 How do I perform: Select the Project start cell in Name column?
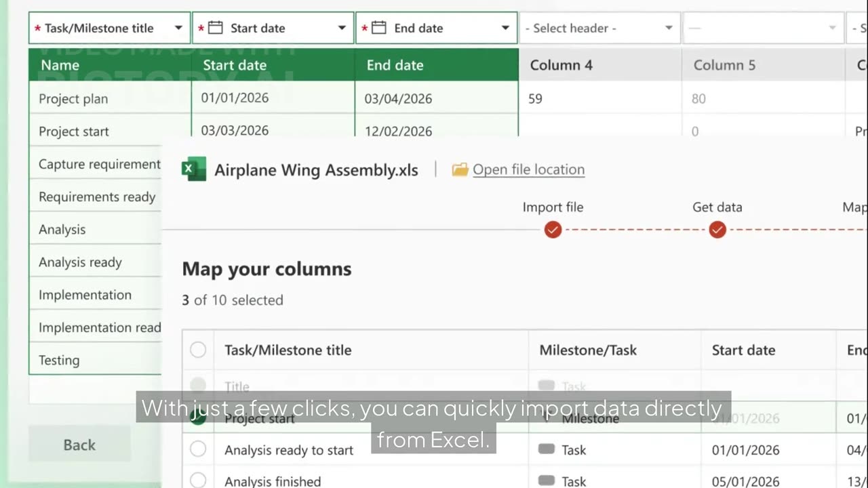[x=110, y=129]
